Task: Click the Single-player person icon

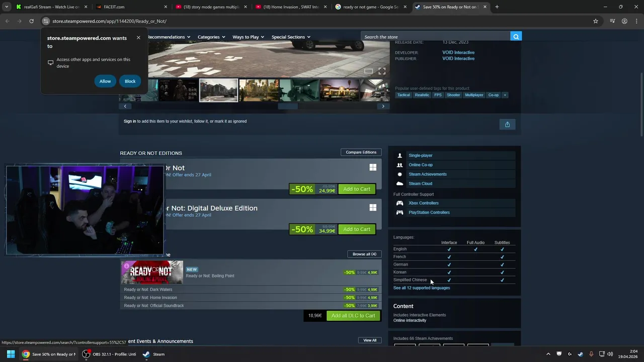Action: point(399,155)
